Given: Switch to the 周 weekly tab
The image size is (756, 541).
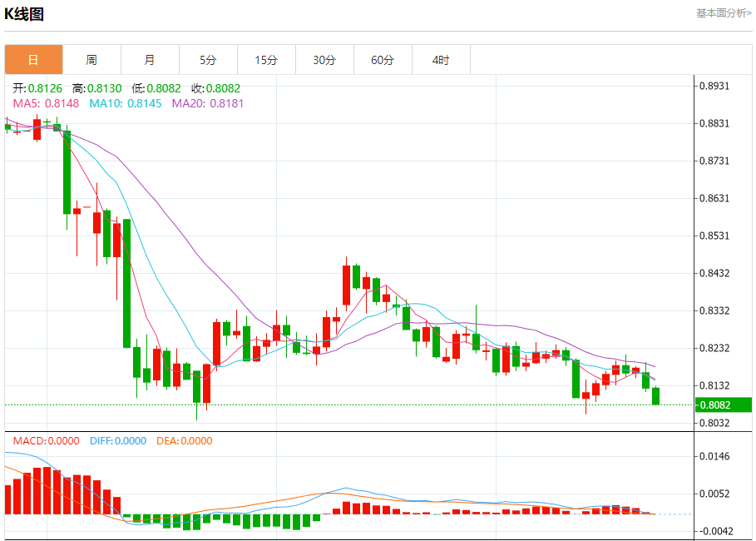Looking at the screenshot, I should [91, 60].
